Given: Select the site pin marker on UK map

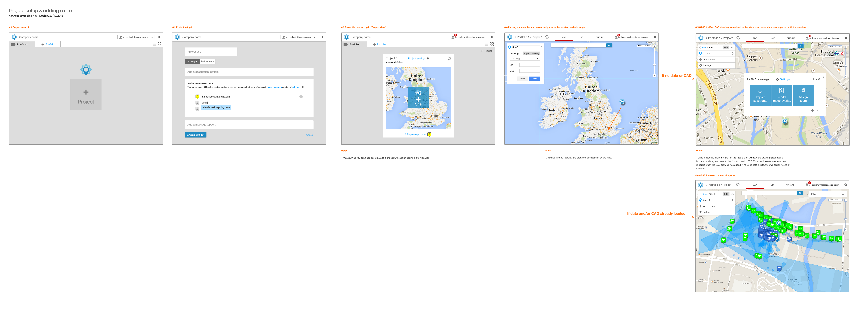Looking at the screenshot, I should [x=622, y=102].
